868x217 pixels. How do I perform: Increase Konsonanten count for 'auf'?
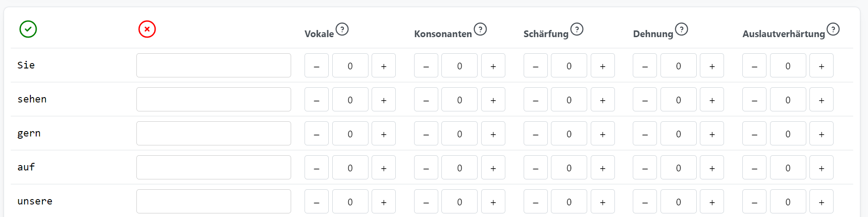click(493, 168)
